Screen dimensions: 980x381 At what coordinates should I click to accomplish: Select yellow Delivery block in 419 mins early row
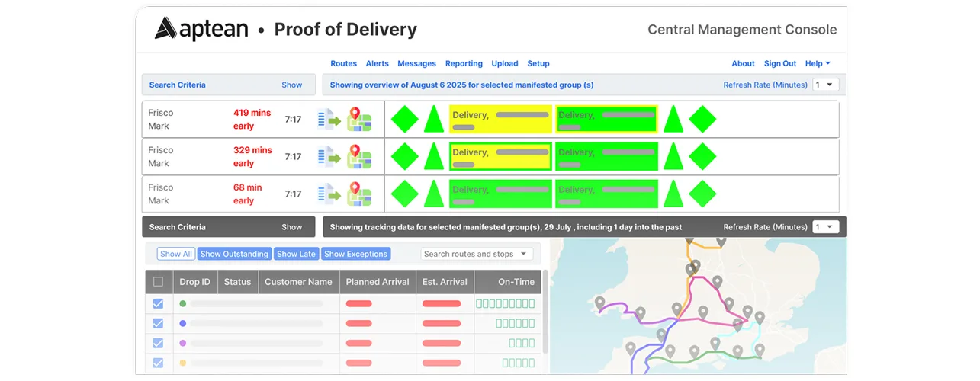pos(500,120)
